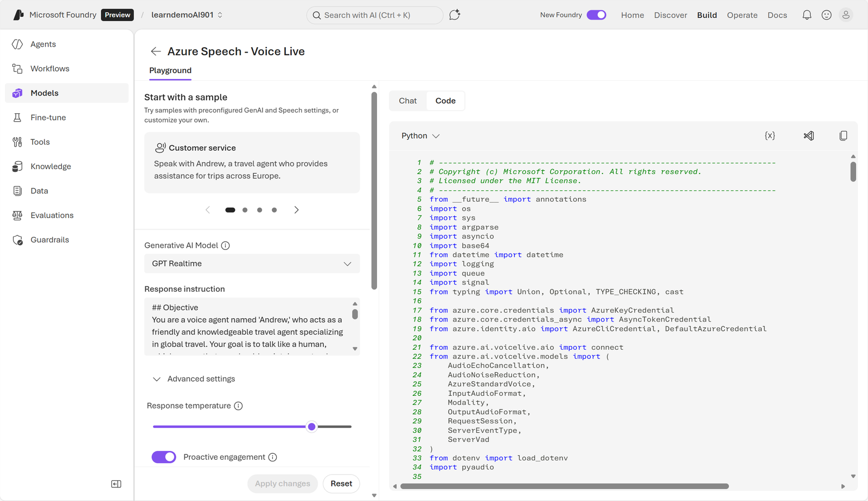Open the notifications bell
Viewport: 868px width, 501px height.
click(x=807, y=15)
